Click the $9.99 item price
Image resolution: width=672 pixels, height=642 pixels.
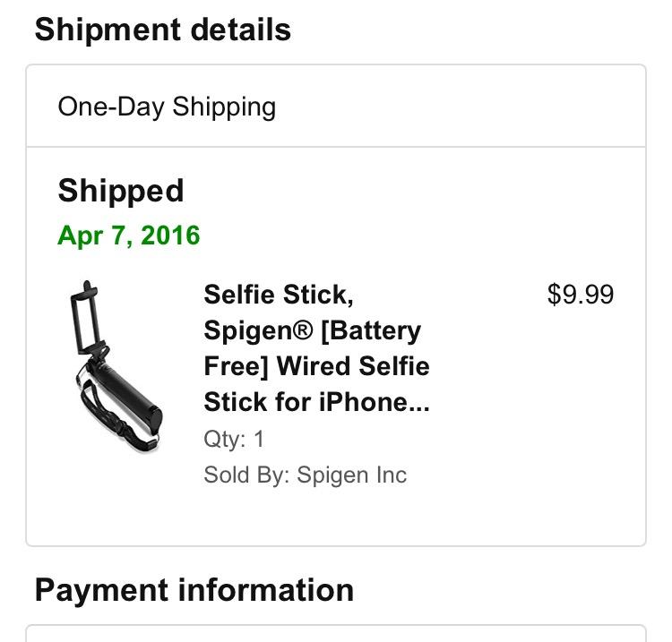pos(581,295)
